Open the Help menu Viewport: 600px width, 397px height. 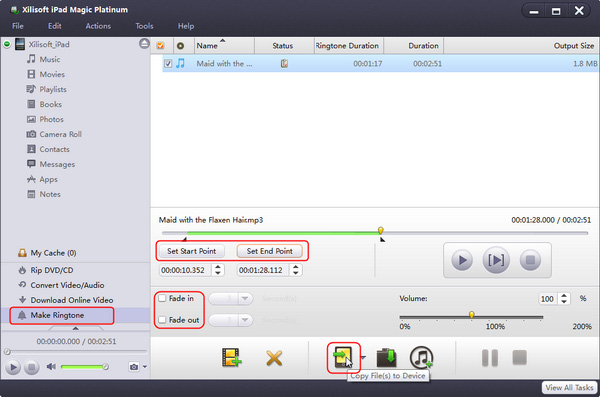click(186, 26)
